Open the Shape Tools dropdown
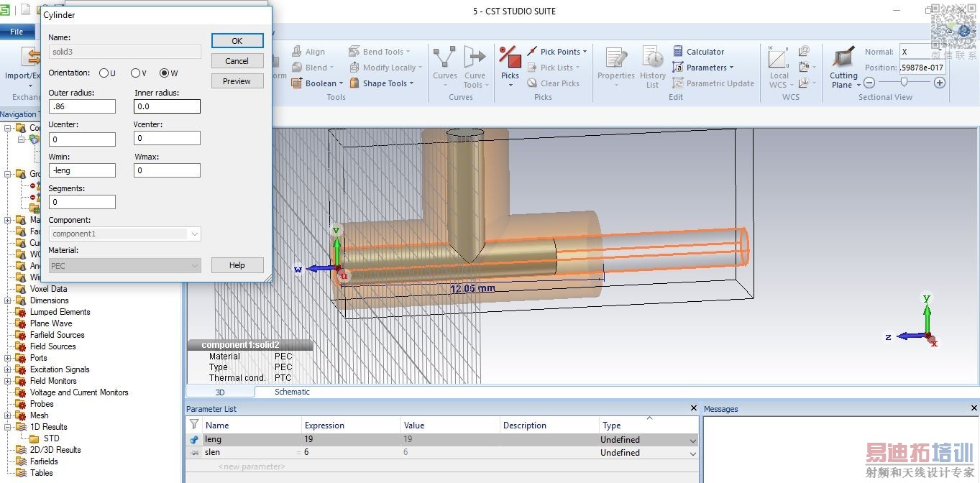 [383, 83]
